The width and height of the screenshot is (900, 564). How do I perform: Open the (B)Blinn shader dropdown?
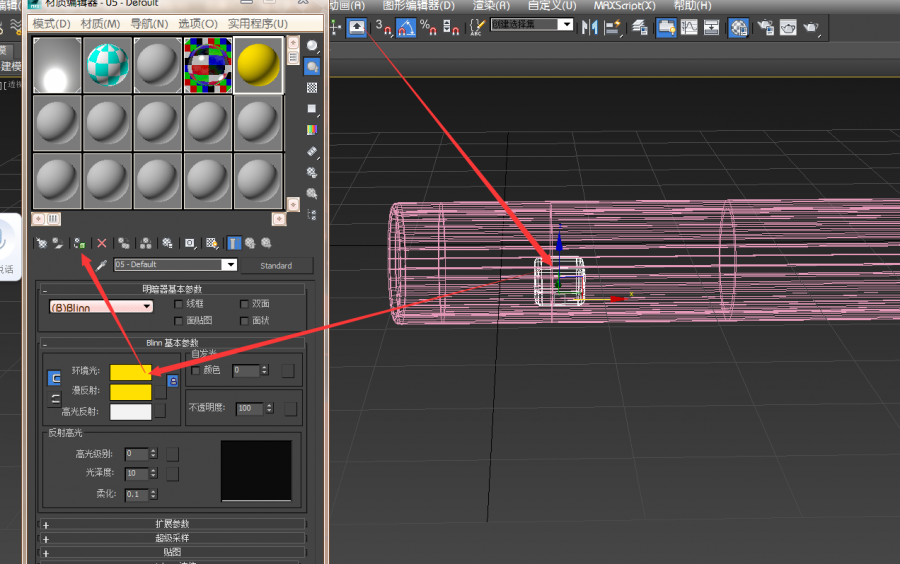tap(101, 307)
